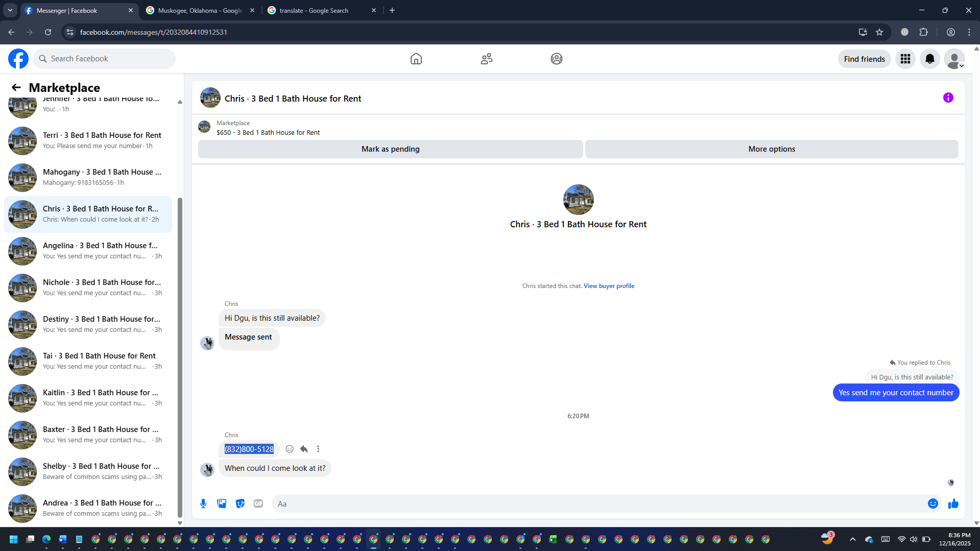This screenshot has width=980, height=551.
Task: Open the taskbar clock and date
Action: (x=955, y=539)
